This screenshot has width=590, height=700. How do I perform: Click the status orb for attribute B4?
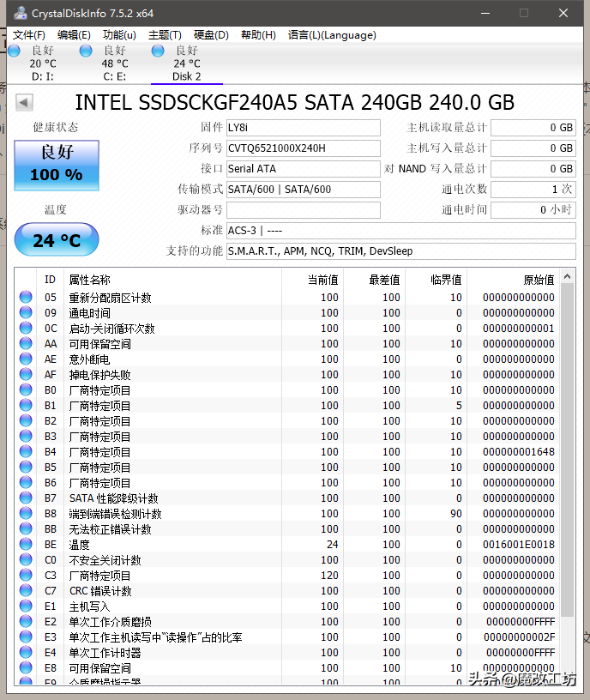[26, 451]
